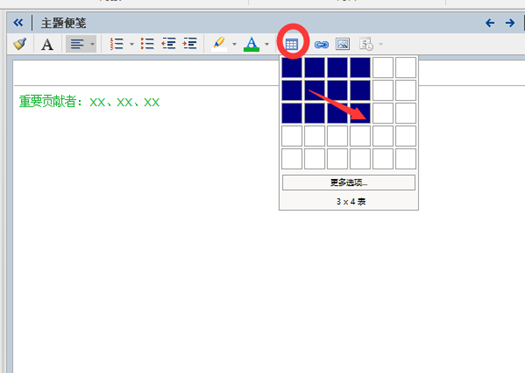Viewport: 525px width, 373px height.
Task: Open the font settings A icon
Action: 47,44
